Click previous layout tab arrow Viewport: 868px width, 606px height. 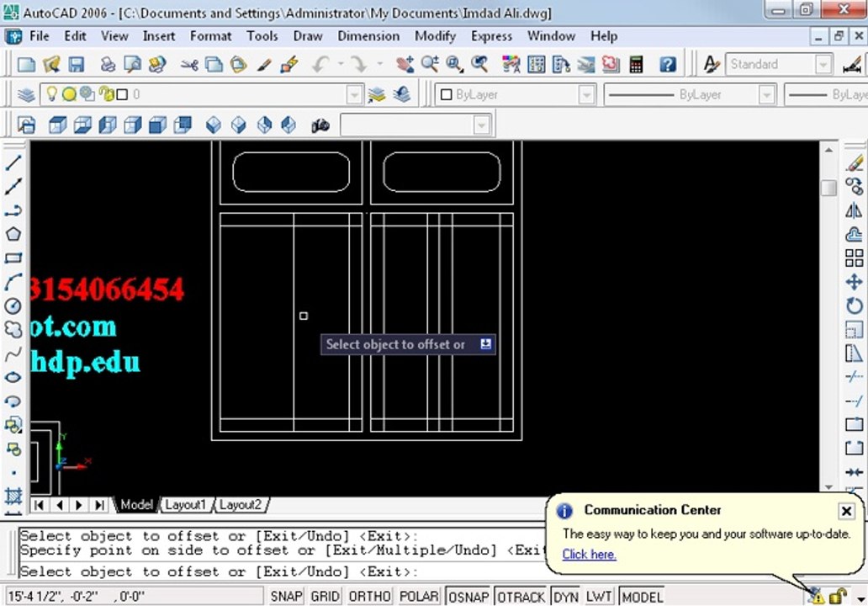[x=59, y=505]
